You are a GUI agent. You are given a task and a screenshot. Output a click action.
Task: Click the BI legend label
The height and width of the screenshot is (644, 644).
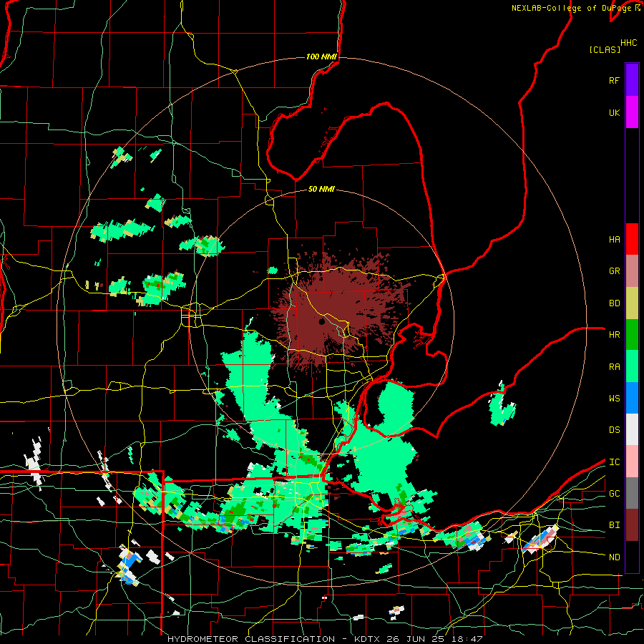click(x=614, y=525)
